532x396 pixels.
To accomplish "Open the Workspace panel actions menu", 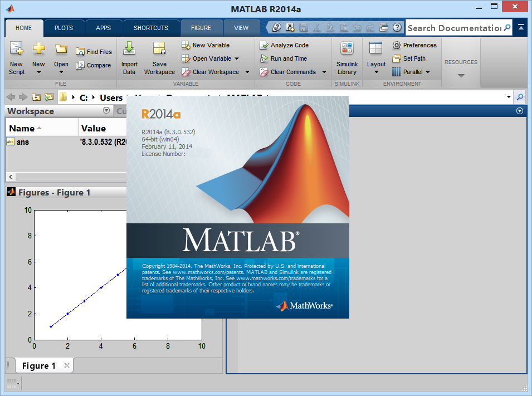I will [x=106, y=111].
